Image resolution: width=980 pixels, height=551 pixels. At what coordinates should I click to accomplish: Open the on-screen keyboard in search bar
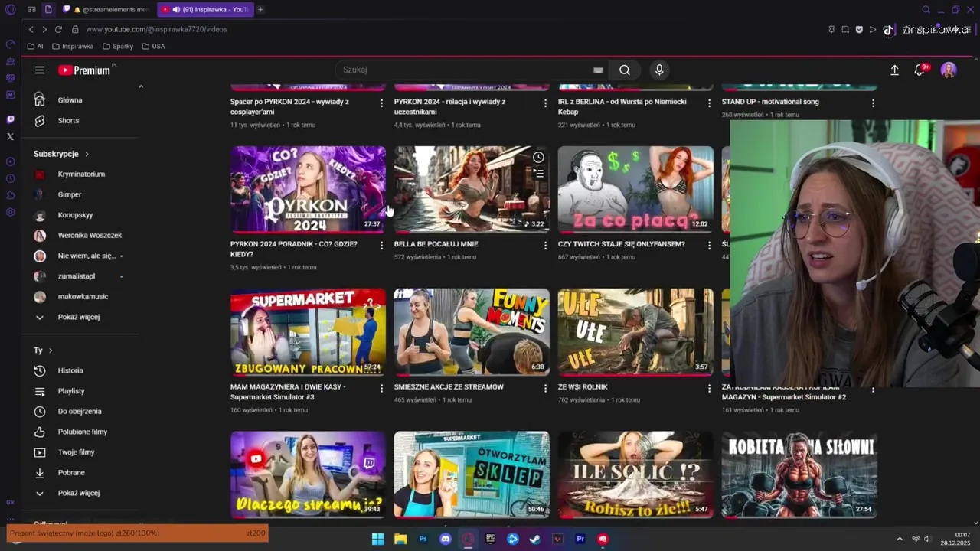pyautogui.click(x=598, y=70)
